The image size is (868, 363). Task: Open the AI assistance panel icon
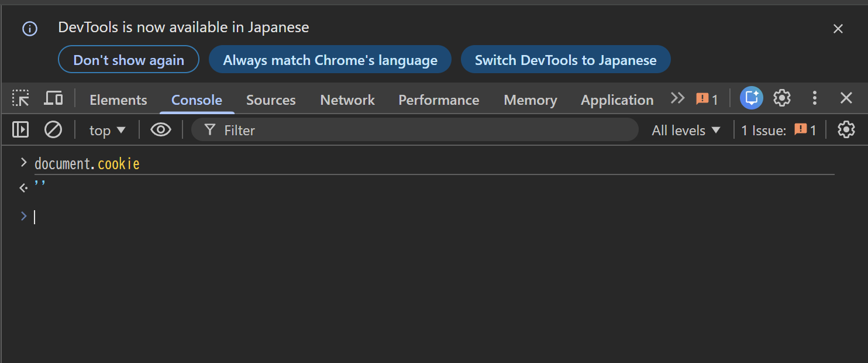point(751,98)
